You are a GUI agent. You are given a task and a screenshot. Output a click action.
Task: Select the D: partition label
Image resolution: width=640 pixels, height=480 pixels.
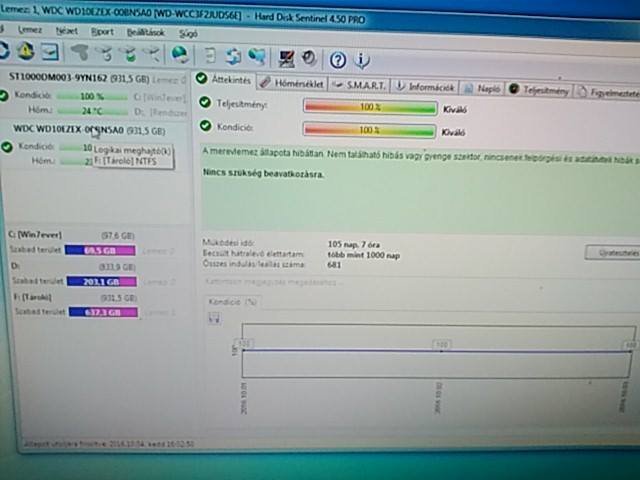(15, 266)
